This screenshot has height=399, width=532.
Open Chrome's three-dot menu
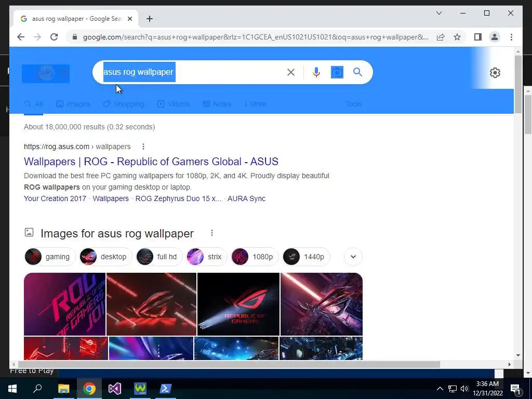511,37
